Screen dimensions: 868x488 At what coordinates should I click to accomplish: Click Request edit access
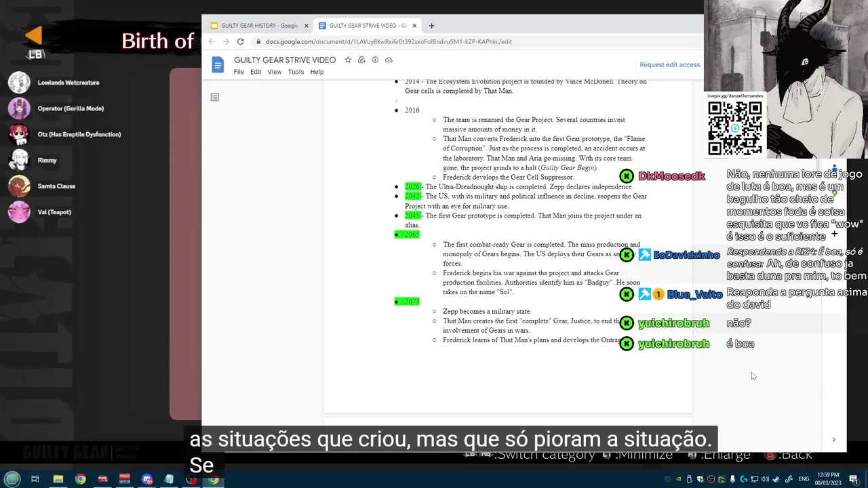click(669, 64)
